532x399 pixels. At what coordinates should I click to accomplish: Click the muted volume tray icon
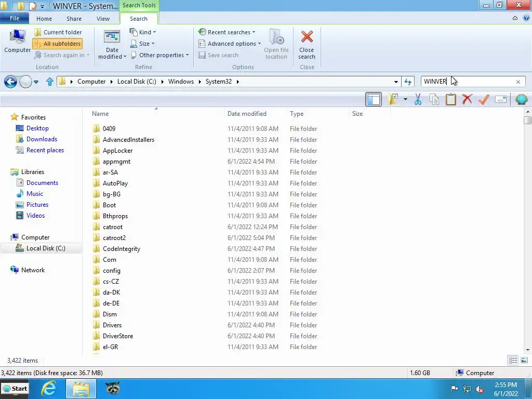point(480,389)
